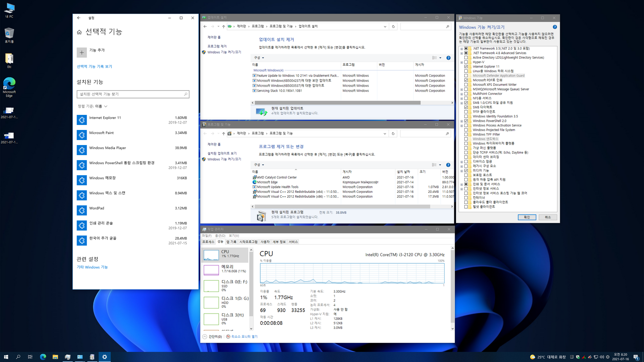Viewport: 644px width, 362px height.
Task: Open the 구성 dropdown in 업데이트 설치 window
Action: click(259, 58)
